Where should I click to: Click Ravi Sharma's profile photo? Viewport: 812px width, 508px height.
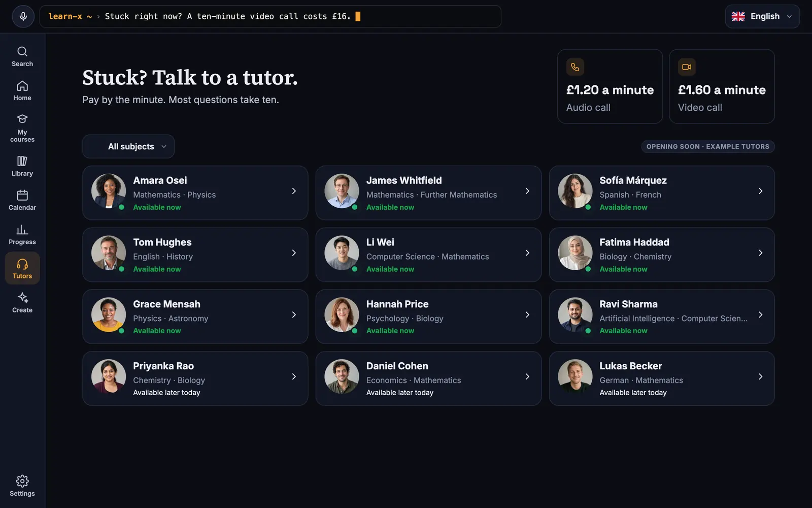(575, 315)
